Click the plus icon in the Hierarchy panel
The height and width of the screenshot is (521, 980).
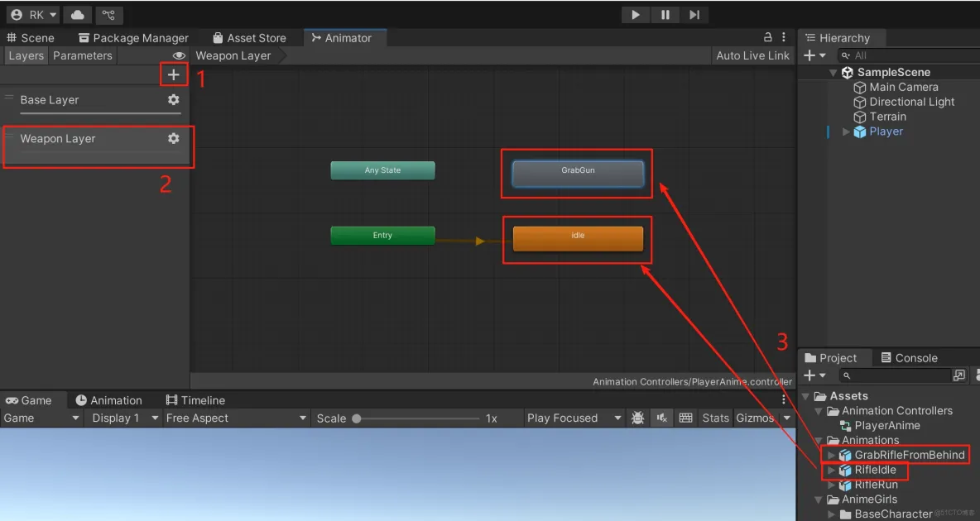pyautogui.click(x=810, y=55)
